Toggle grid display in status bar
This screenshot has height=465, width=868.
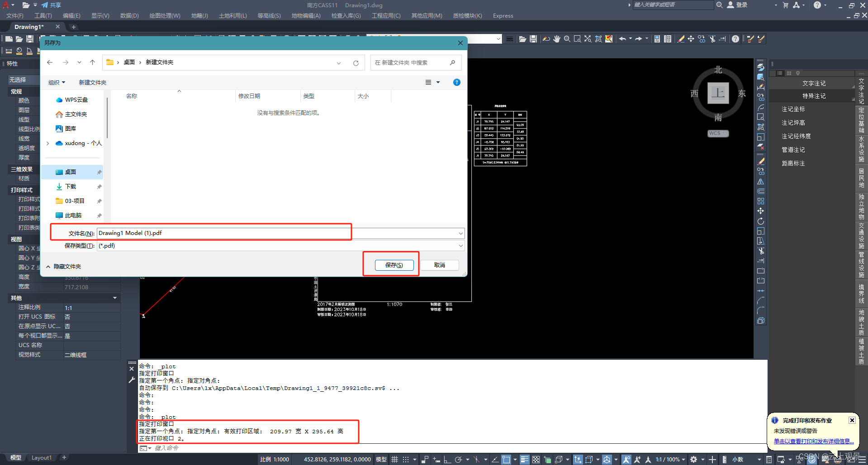coord(395,460)
